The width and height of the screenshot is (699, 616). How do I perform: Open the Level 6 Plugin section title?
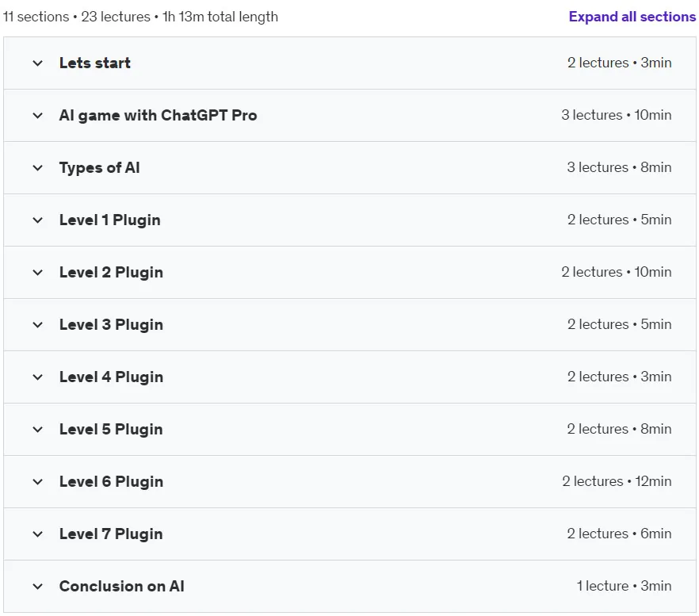pos(111,482)
